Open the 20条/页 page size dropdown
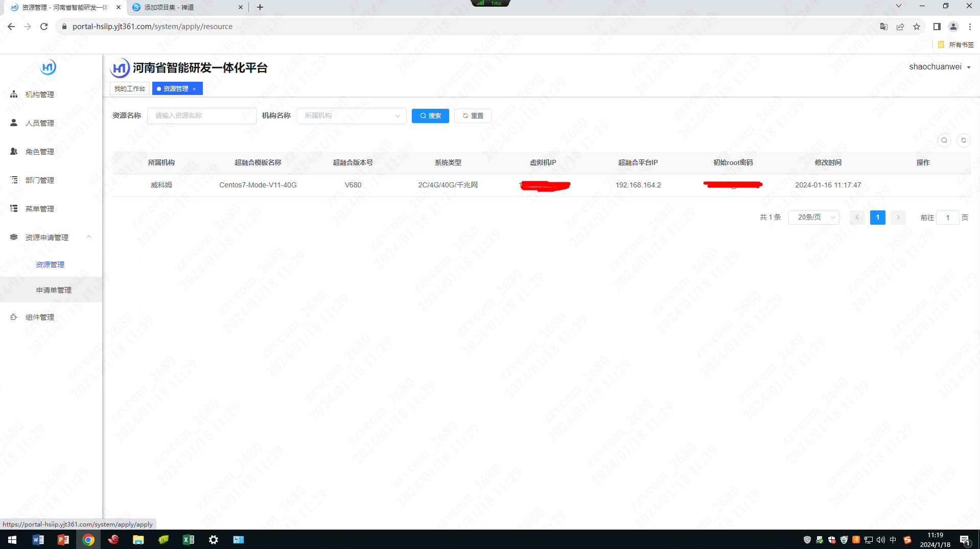The height and width of the screenshot is (549, 980). tap(814, 218)
